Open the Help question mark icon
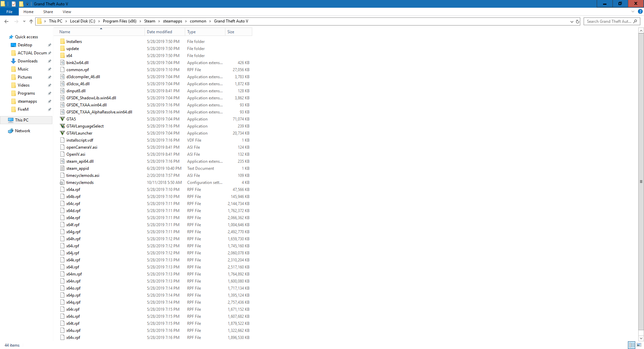 click(x=640, y=12)
